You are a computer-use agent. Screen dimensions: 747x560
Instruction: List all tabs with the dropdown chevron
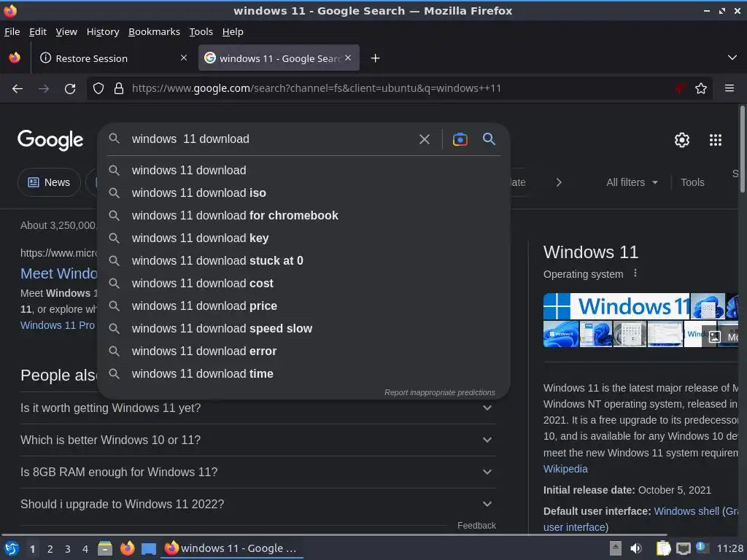click(732, 58)
